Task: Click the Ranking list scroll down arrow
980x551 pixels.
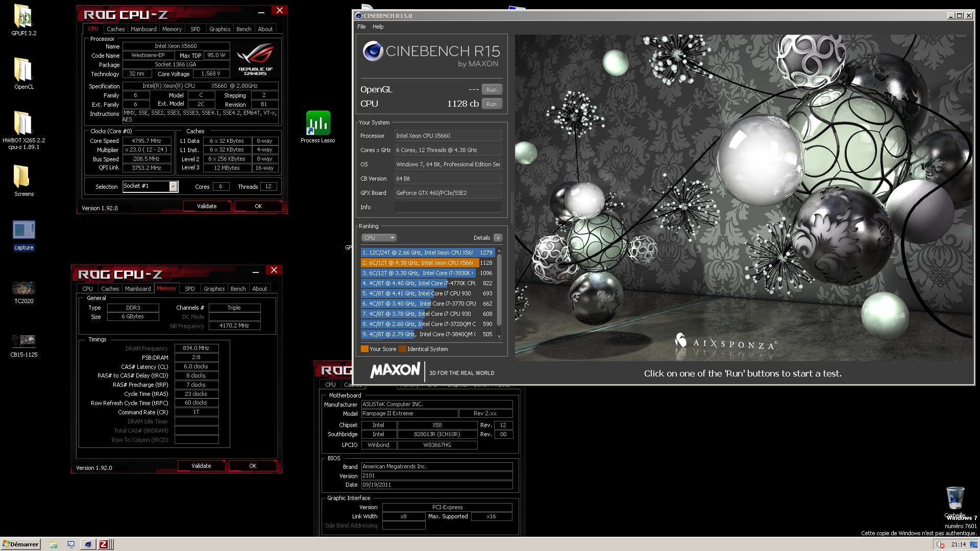Action: point(499,337)
